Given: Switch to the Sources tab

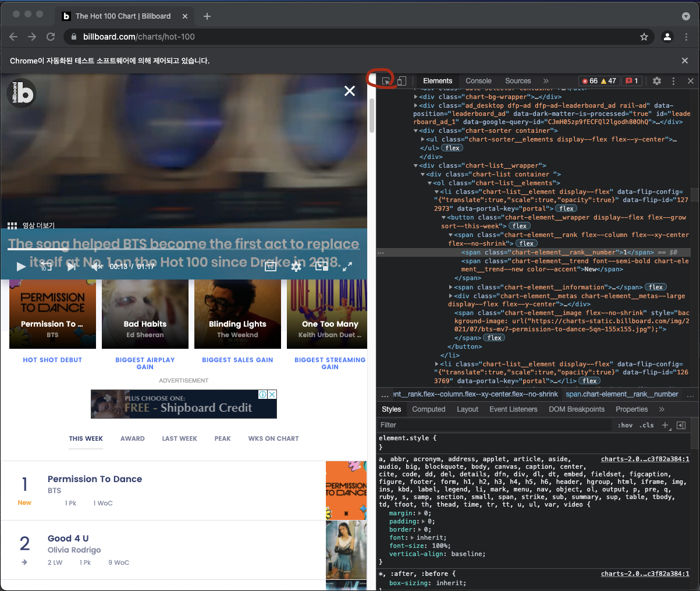Looking at the screenshot, I should tap(518, 81).
